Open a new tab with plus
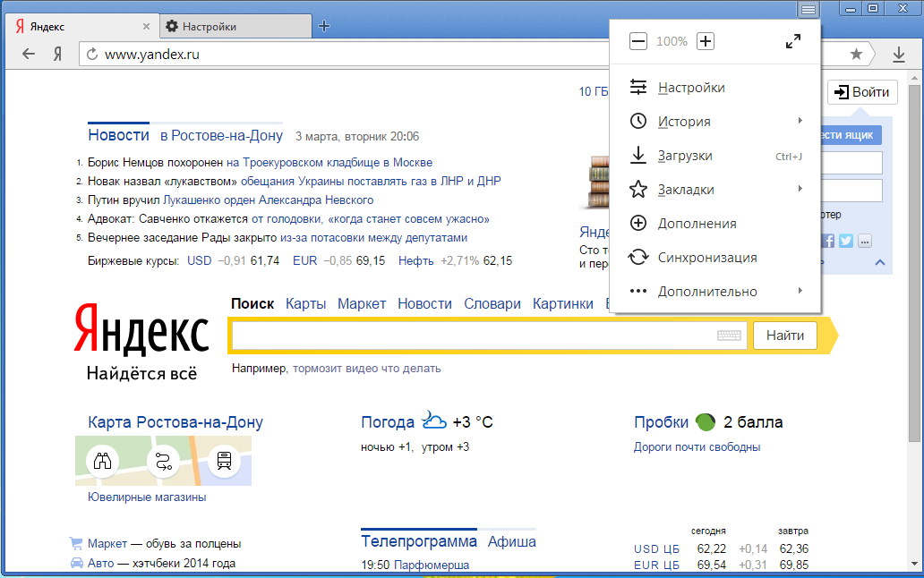The width and height of the screenshot is (924, 578). coord(324,26)
